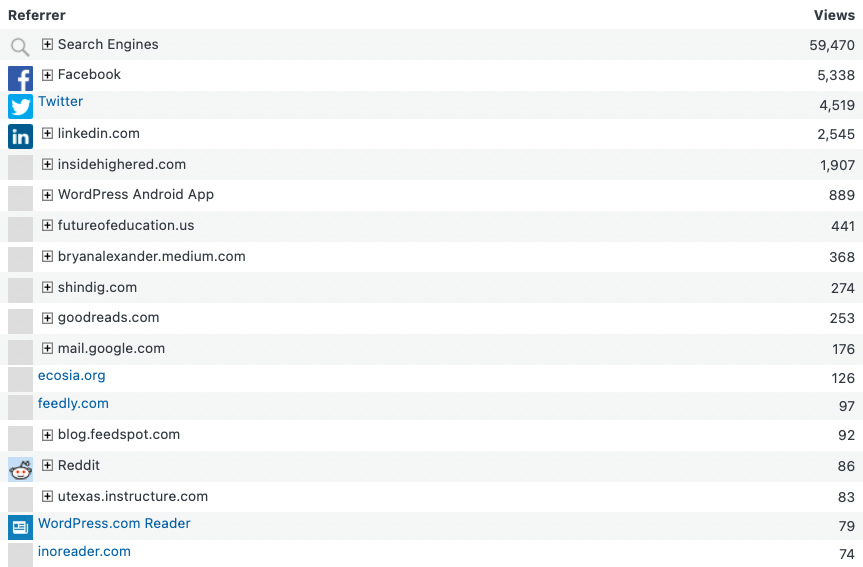This screenshot has height=567, width=863.
Task: Click the LinkedIn logo icon
Action: tap(20, 137)
